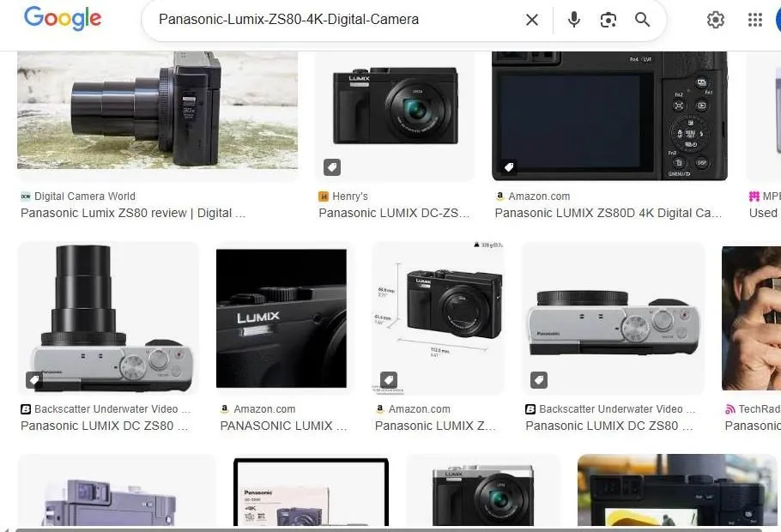Click product tag on Henry's image

pos(332,167)
